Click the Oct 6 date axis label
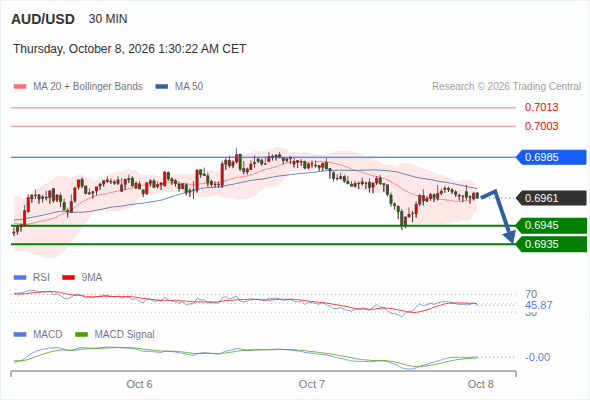The image size is (590, 400). 139,384
